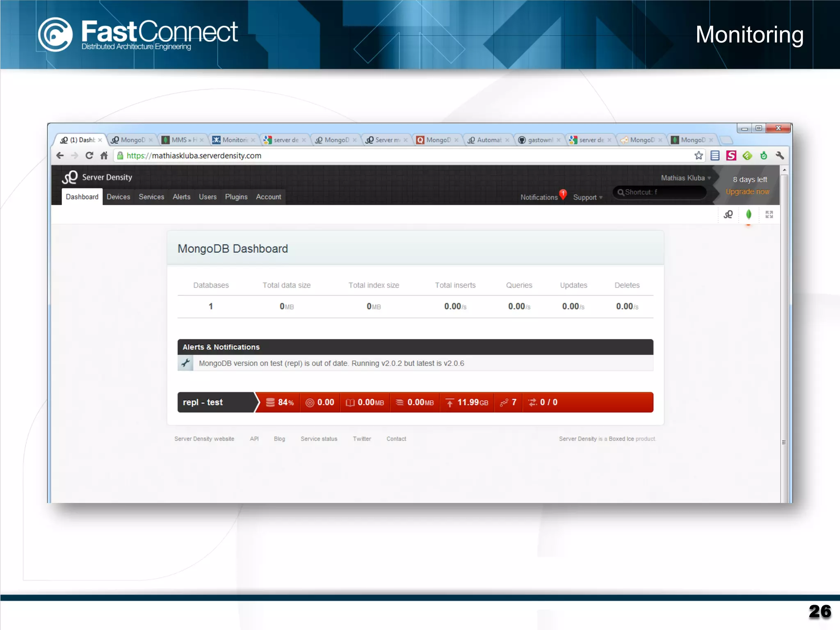Click the browser home icon
The height and width of the screenshot is (630, 840).
pyautogui.click(x=104, y=155)
